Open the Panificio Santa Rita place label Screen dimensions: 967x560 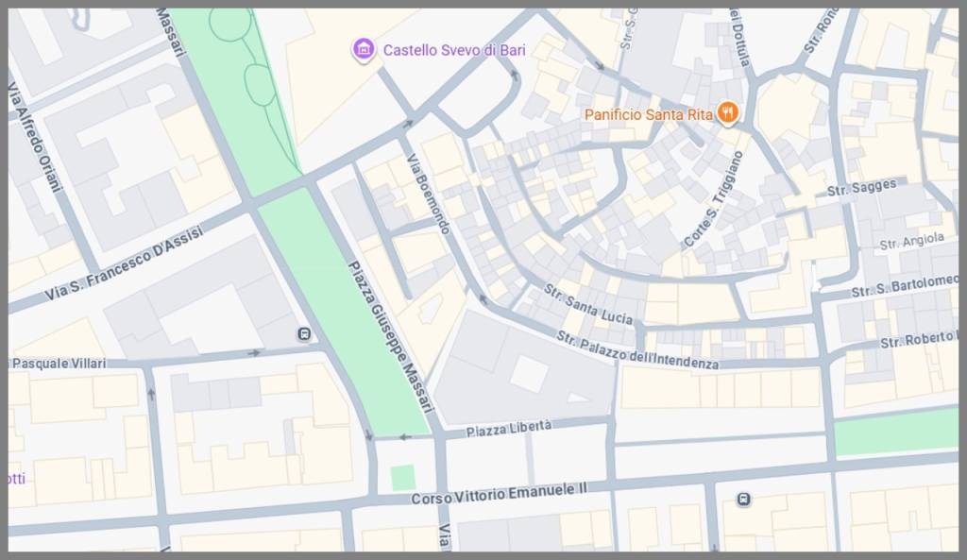648,114
